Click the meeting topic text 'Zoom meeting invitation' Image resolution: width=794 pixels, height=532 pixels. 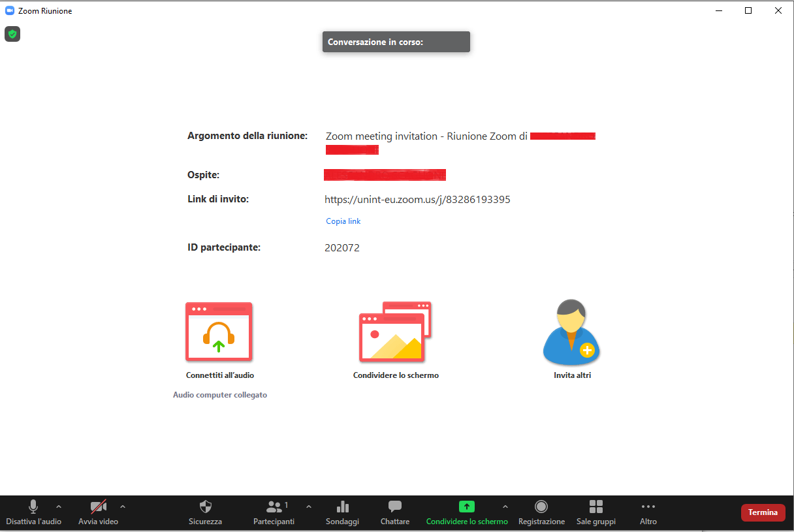pos(382,136)
